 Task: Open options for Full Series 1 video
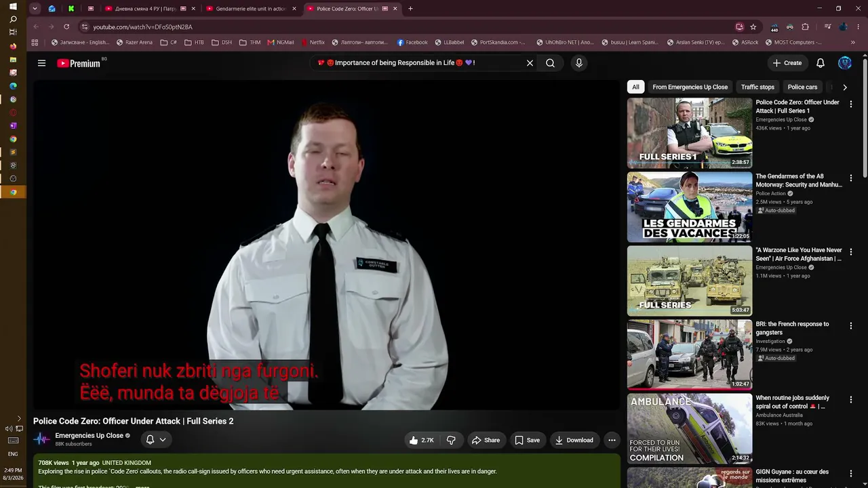[851, 104]
